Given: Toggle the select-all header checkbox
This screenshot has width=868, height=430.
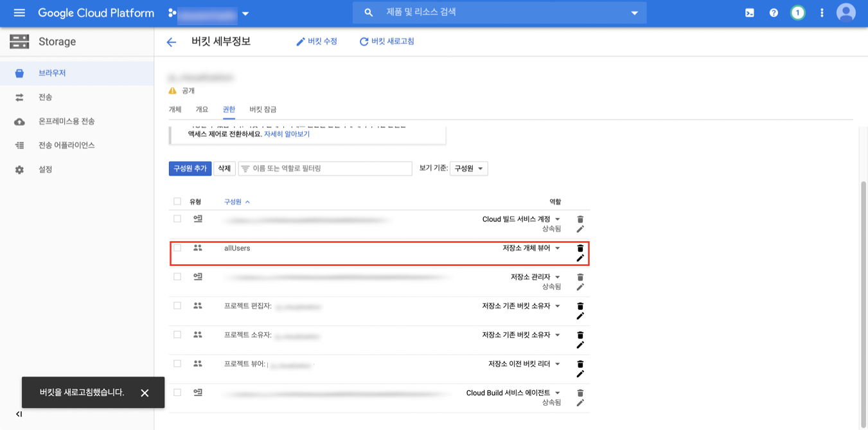Looking at the screenshot, I should (x=177, y=202).
